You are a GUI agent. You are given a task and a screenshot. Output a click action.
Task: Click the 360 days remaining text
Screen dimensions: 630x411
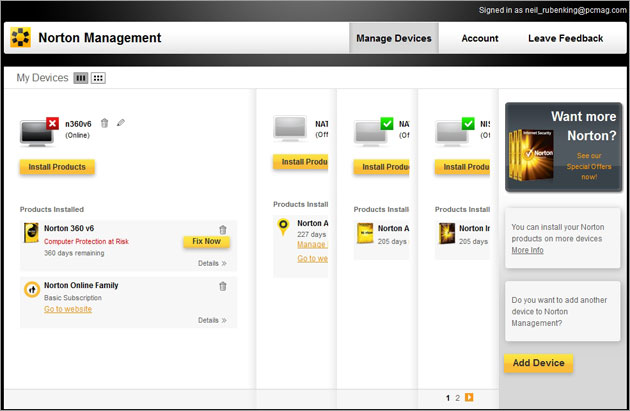coord(74,253)
